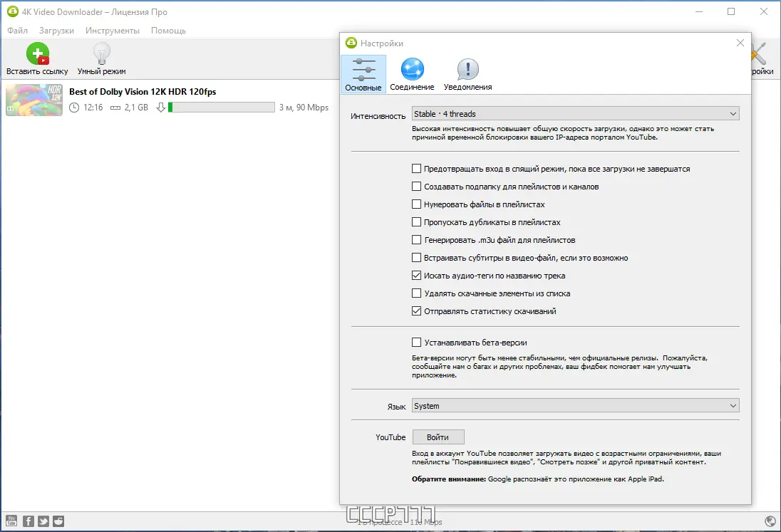Switch to Соединение settings tab
The width and height of the screenshot is (781, 532).
[412, 74]
